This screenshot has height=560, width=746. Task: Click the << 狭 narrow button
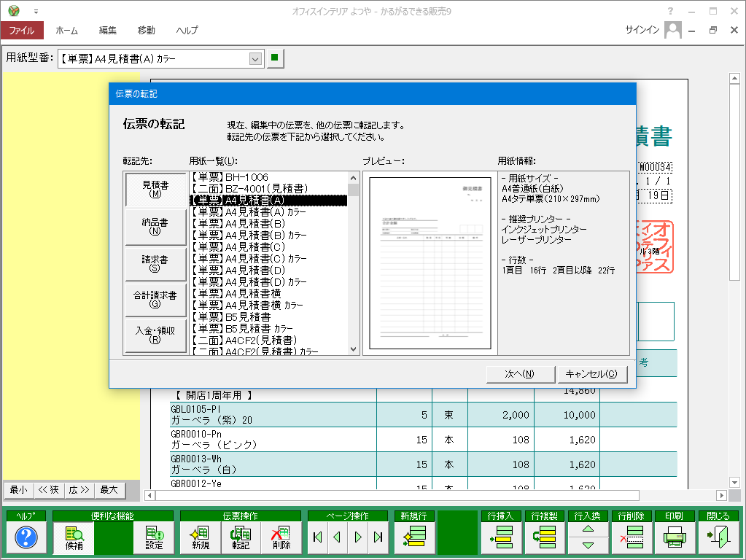point(49,490)
